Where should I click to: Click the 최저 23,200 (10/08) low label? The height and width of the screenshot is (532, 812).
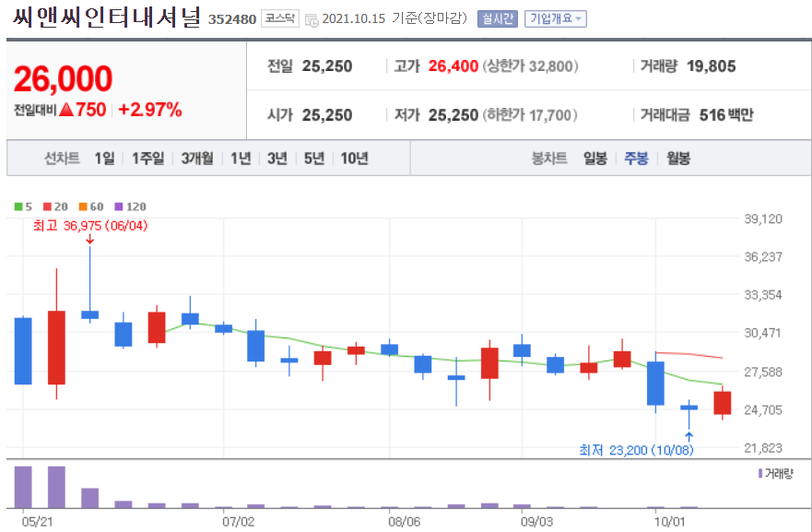pyautogui.click(x=636, y=450)
